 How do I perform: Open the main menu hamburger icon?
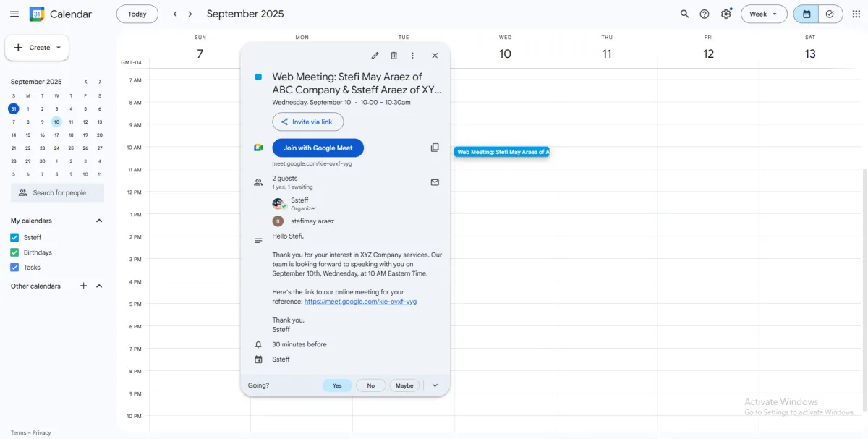[14, 14]
